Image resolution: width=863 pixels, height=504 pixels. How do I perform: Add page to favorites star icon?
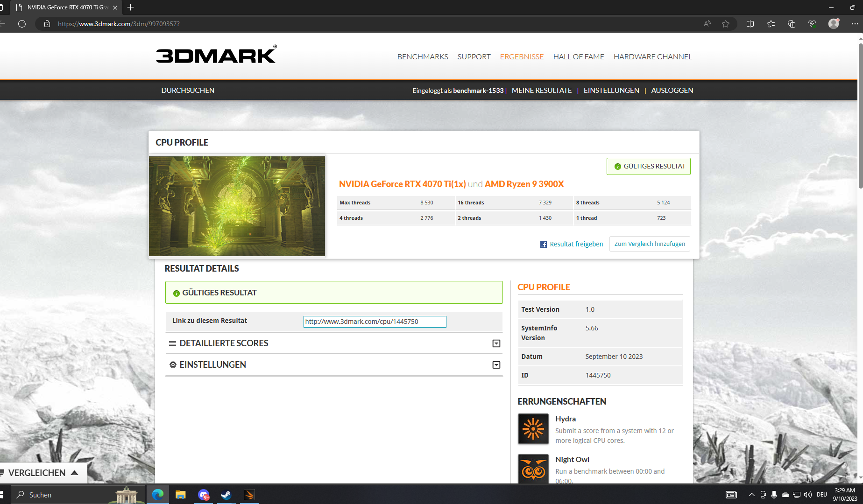[x=726, y=24]
